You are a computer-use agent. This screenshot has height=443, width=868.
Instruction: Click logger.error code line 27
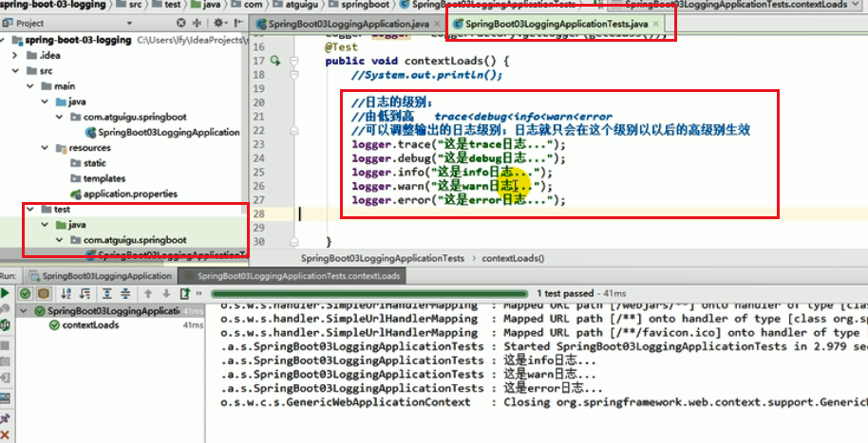pos(459,200)
